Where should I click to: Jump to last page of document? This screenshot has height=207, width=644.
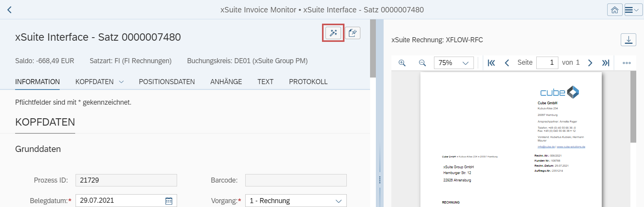(x=606, y=63)
